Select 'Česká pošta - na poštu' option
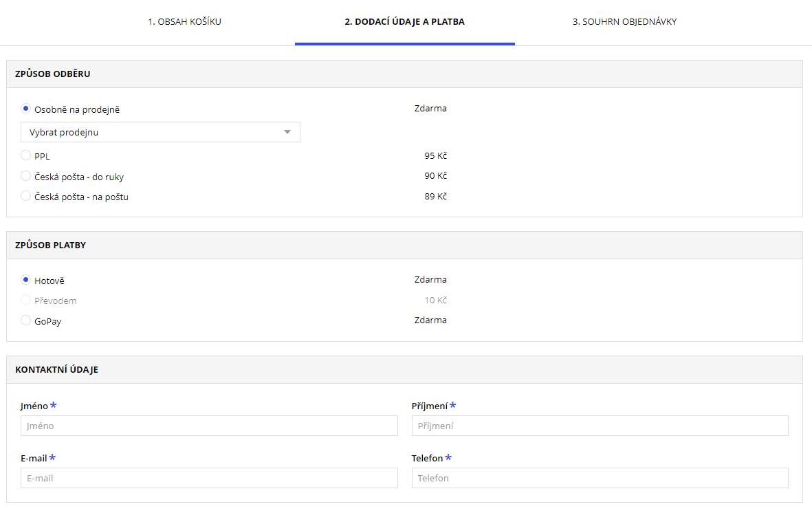The width and height of the screenshot is (812, 513). 26,196
